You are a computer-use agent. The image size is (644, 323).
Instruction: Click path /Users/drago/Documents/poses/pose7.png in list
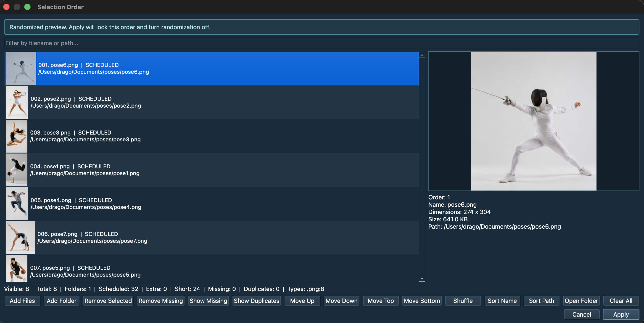[x=92, y=241]
